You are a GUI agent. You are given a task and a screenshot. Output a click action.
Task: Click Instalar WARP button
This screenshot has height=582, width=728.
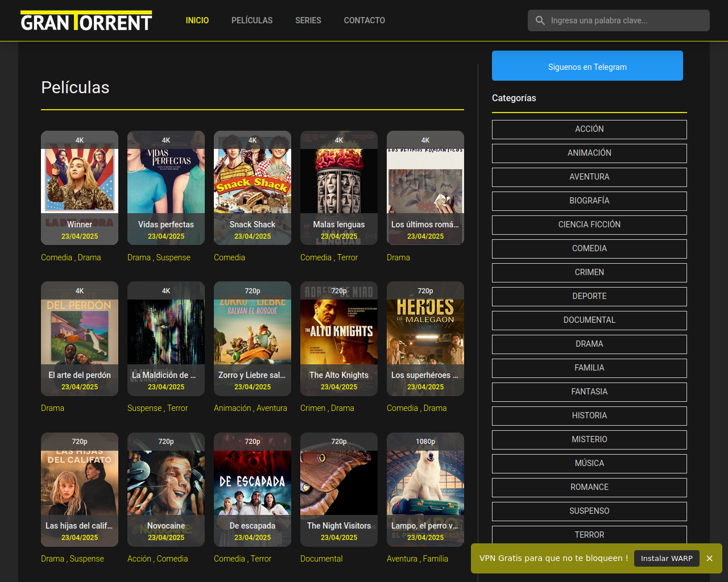tap(667, 558)
